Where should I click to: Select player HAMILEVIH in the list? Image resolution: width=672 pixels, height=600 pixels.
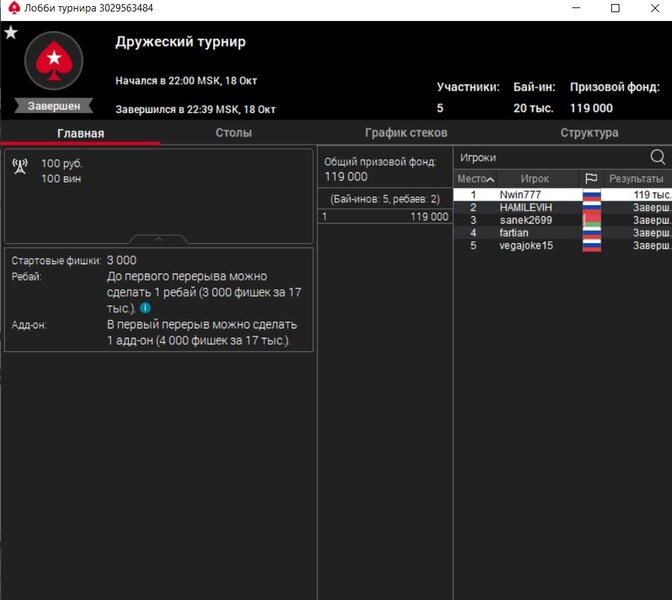click(x=525, y=207)
